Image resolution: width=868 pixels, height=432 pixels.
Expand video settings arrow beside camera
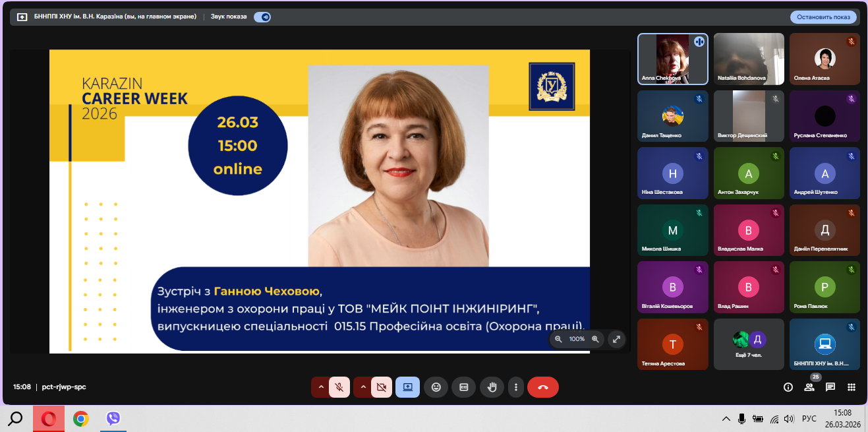click(x=363, y=387)
